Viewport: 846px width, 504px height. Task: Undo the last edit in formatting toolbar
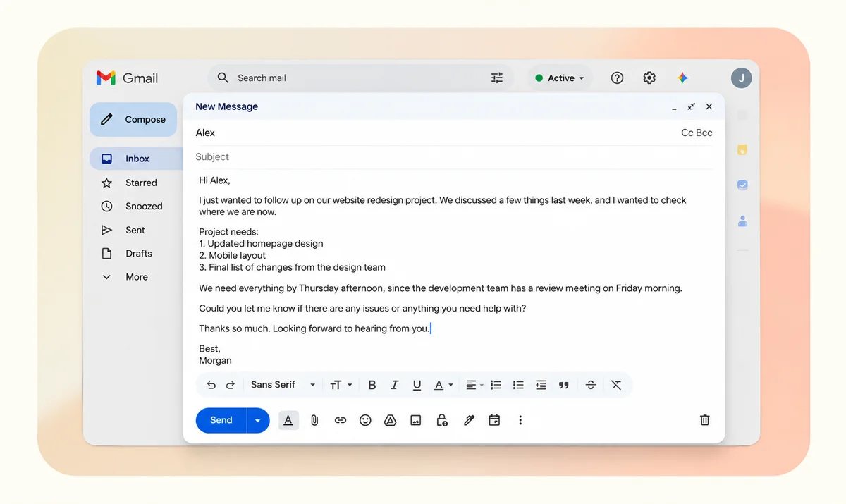(211, 385)
